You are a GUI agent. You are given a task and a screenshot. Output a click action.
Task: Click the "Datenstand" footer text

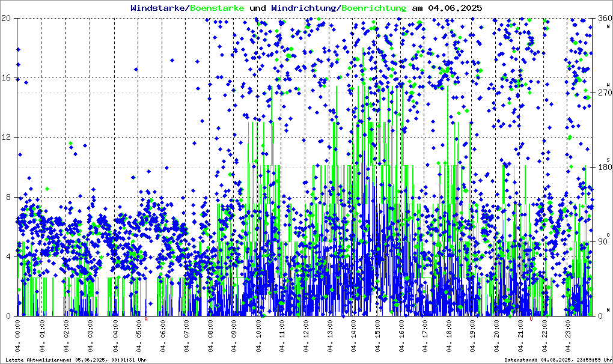pyautogui.click(x=521, y=360)
